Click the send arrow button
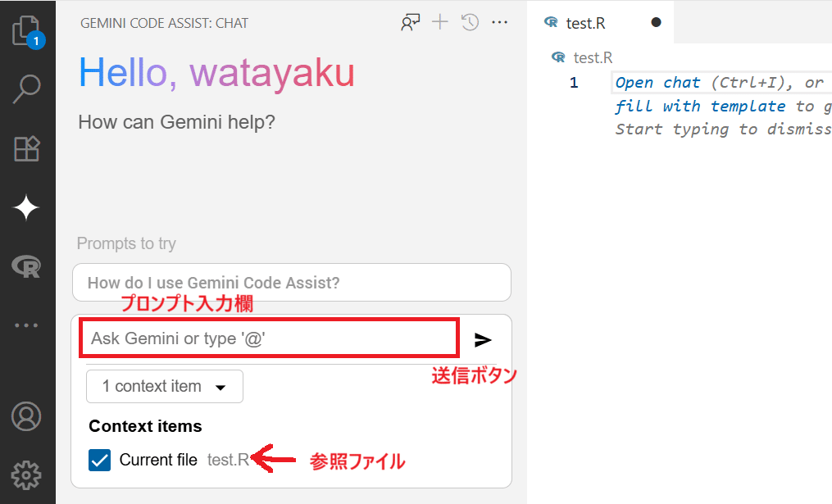The width and height of the screenshot is (832, 504). coord(483,340)
